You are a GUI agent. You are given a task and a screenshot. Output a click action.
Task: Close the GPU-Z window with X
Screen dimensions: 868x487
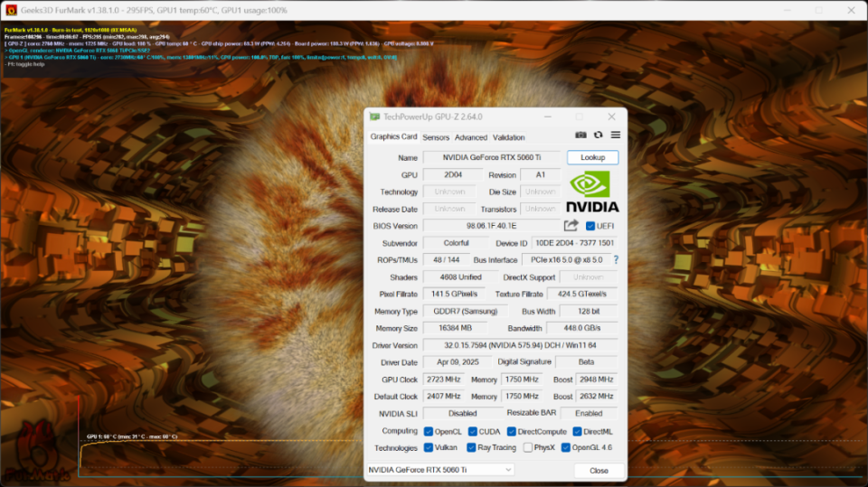[x=611, y=117]
